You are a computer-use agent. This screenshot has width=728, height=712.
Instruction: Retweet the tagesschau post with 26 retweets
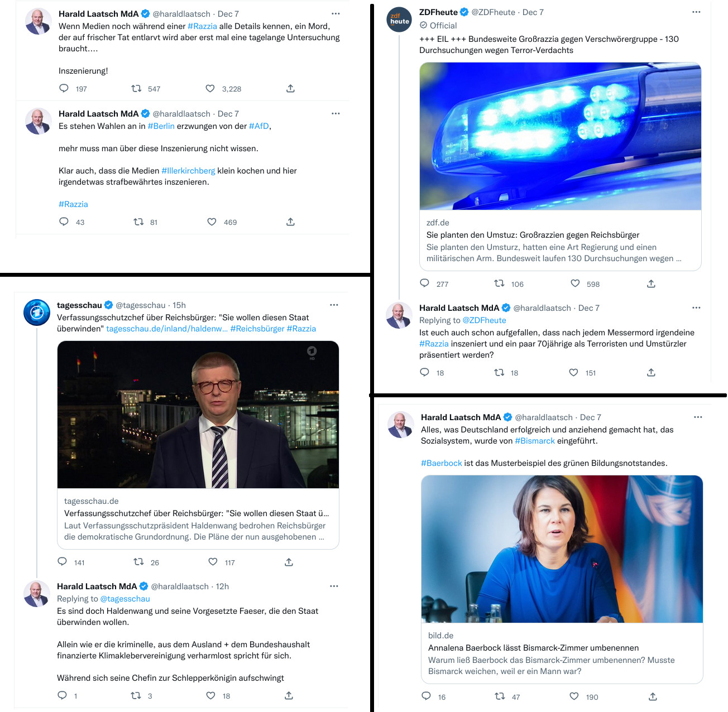pyautogui.click(x=138, y=562)
